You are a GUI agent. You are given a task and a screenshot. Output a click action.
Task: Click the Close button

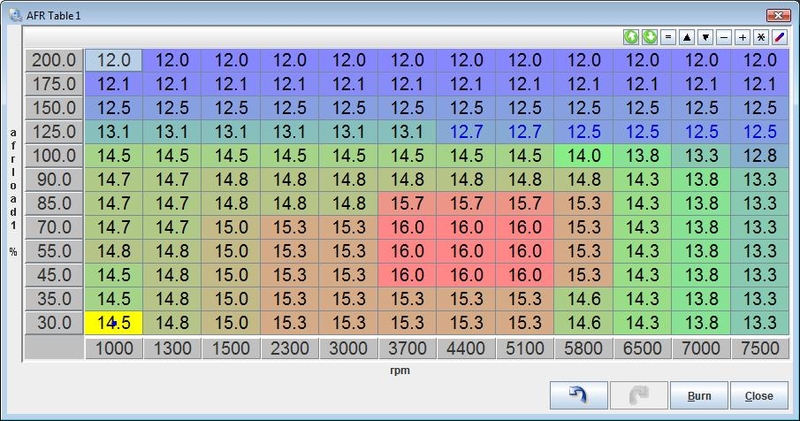coord(759,395)
